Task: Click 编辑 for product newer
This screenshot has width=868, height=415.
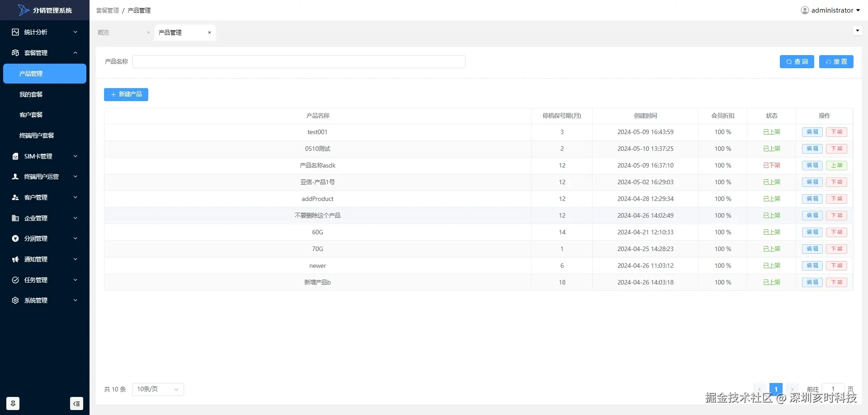Action: [812, 266]
